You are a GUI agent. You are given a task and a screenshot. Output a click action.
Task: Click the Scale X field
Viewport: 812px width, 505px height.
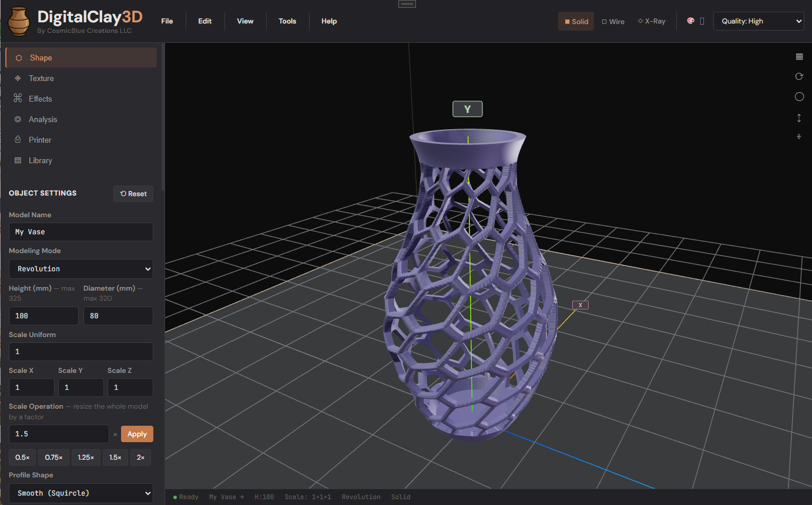pyautogui.click(x=32, y=388)
